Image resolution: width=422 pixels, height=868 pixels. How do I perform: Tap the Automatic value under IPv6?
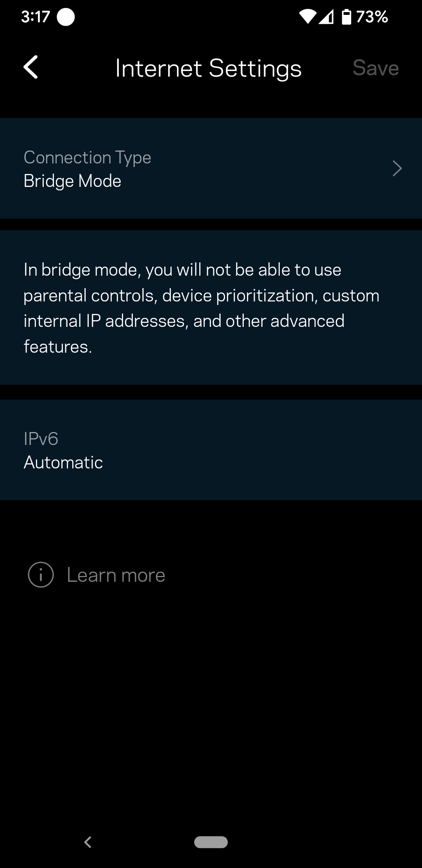[x=63, y=463]
